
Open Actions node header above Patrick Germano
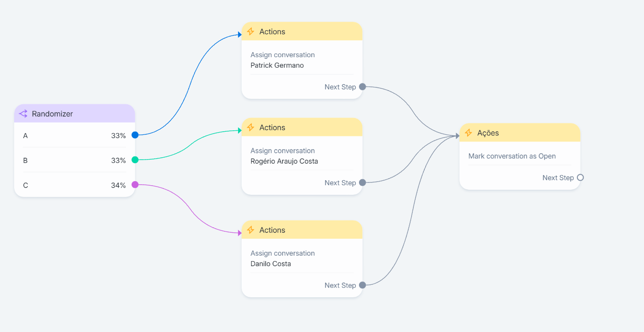tap(302, 32)
